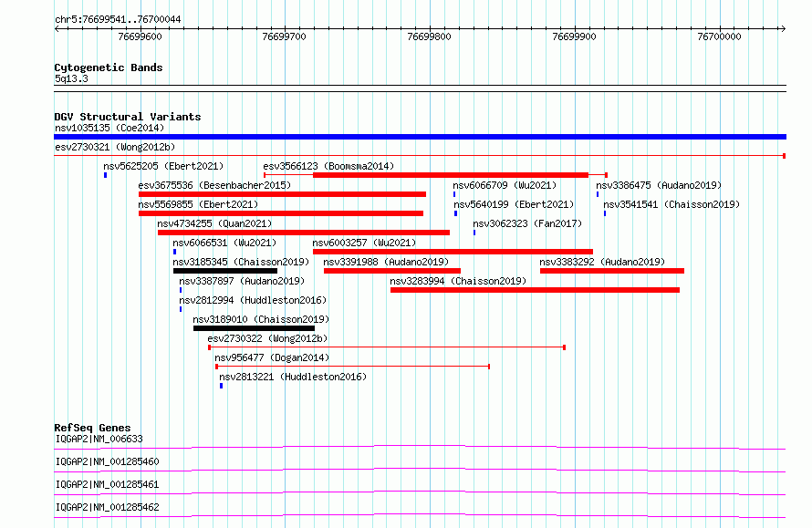Click the Cytogenetic Bands track heading
The height and width of the screenshot is (528, 812).
(x=109, y=67)
